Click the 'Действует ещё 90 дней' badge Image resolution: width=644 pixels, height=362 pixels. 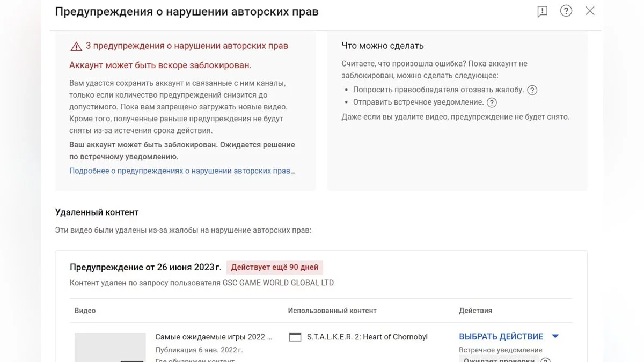[275, 267]
